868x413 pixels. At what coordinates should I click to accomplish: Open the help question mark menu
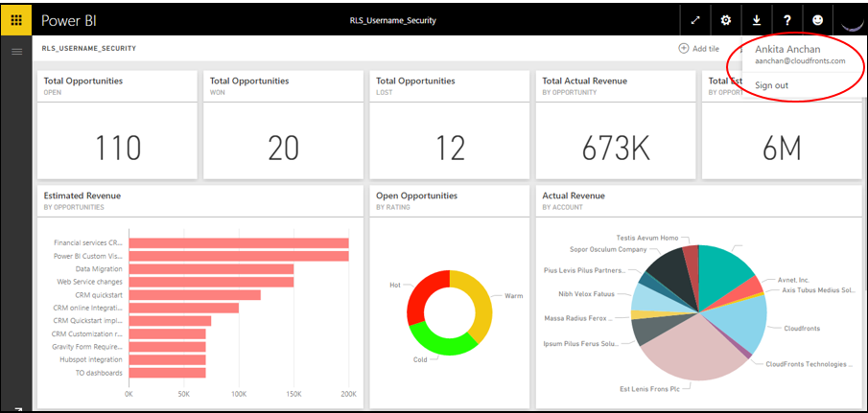click(787, 20)
